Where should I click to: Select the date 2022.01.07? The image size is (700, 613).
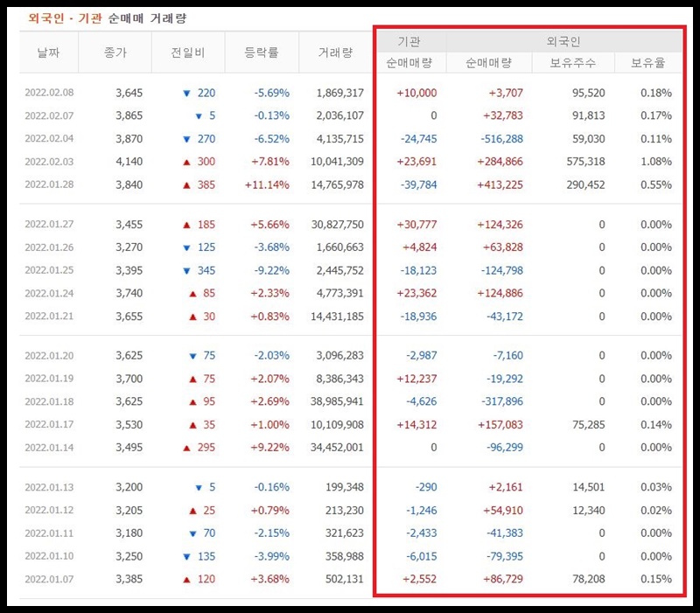49,579
